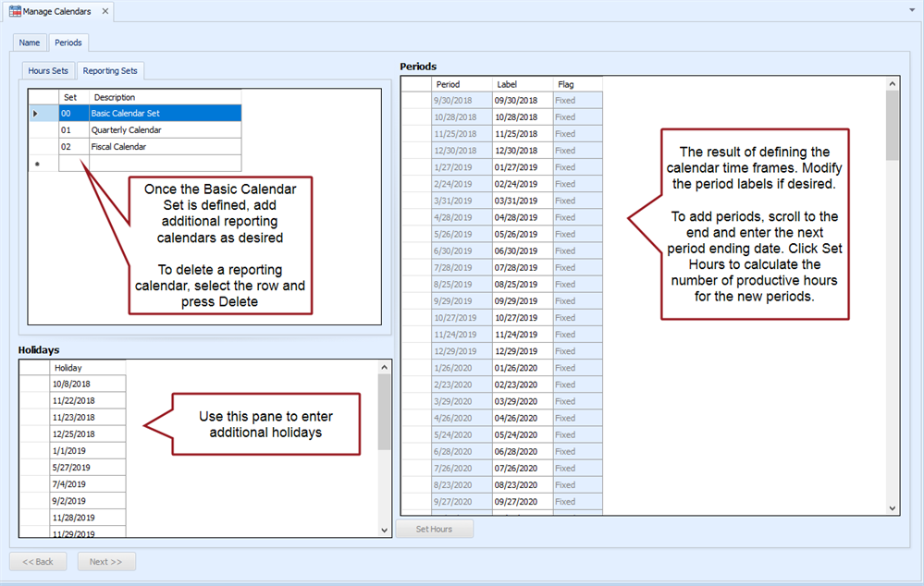Click the Back button
The width and height of the screenshot is (924, 586).
38,562
